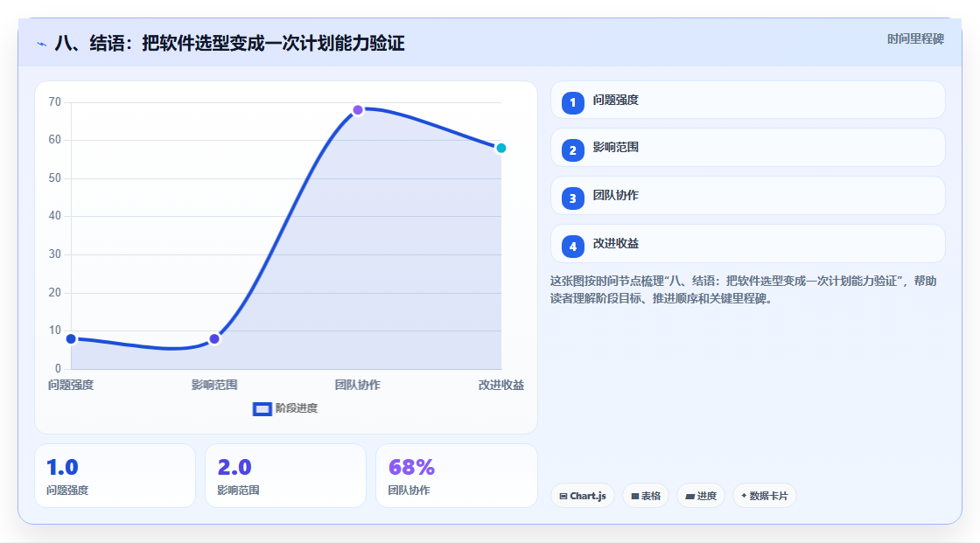This screenshot has width=980, height=543.
Task: Click numbered badge 4 for 改进收益
Action: coord(572,247)
